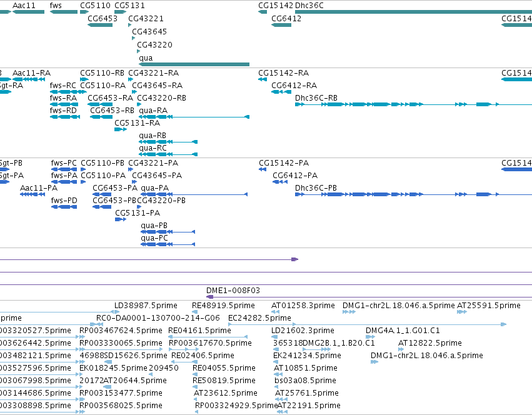Select the CG6453-RB transcript label
The height and width of the screenshot is (415, 532).
coord(112,111)
